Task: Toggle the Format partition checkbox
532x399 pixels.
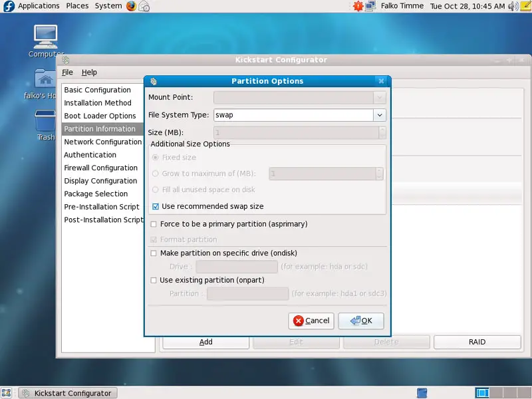Action: 154,239
